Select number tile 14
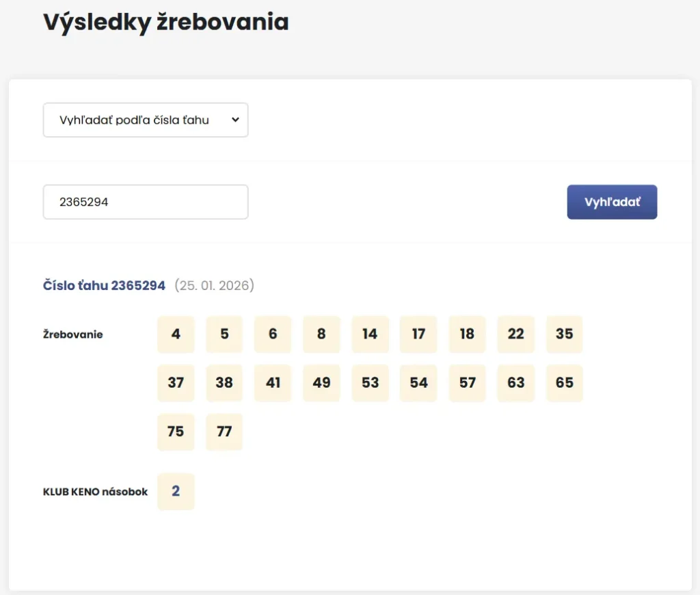This screenshot has width=700, height=595. coord(370,334)
